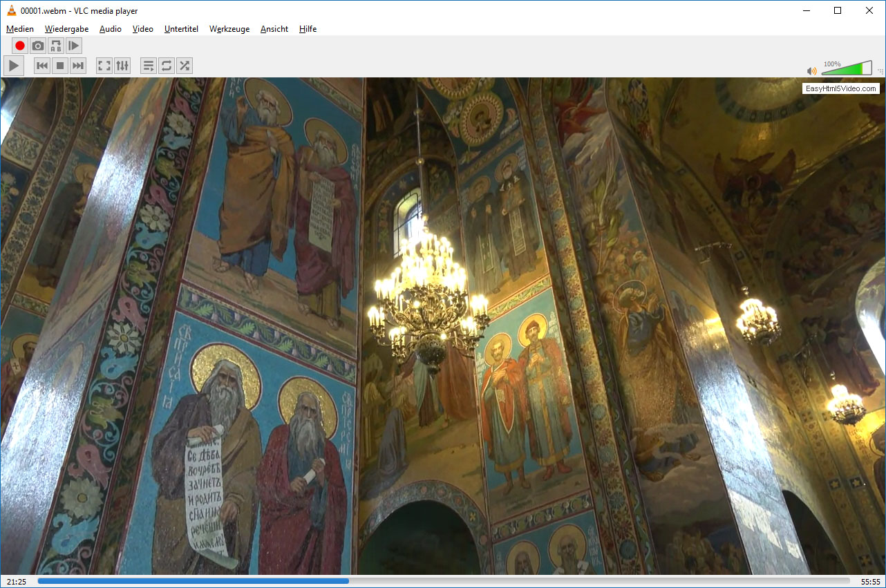Stop video playback
The width and height of the screenshot is (886, 588).
pos(60,66)
